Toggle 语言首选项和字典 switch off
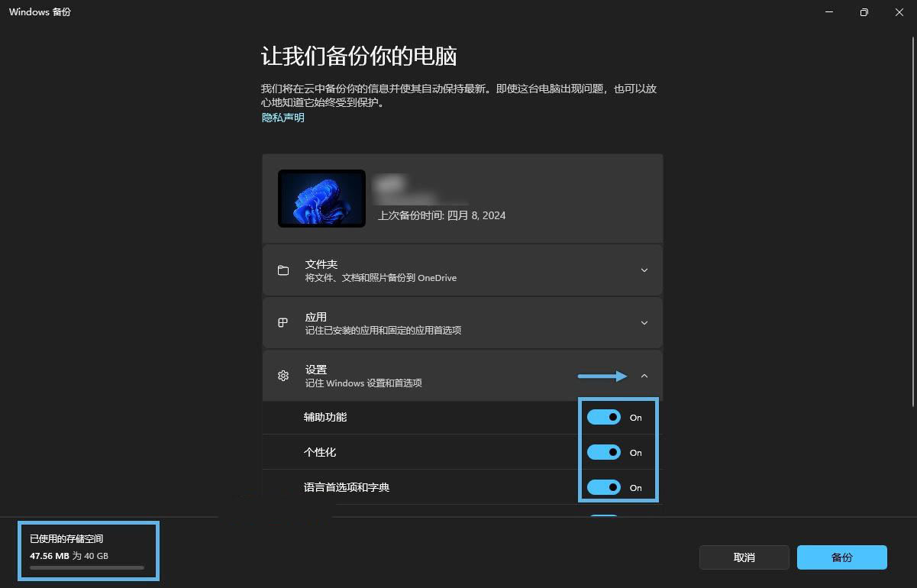 click(603, 488)
